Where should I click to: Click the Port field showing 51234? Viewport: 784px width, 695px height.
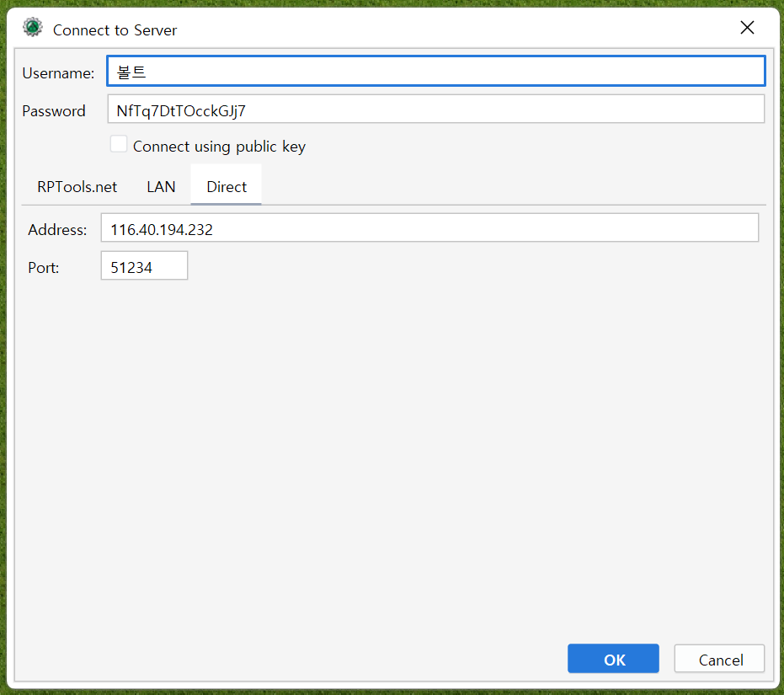145,265
